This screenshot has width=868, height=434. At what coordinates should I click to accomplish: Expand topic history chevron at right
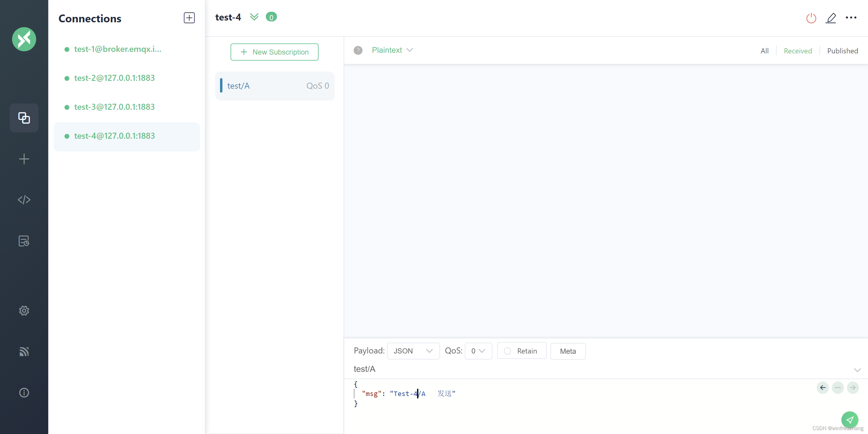[857, 370]
